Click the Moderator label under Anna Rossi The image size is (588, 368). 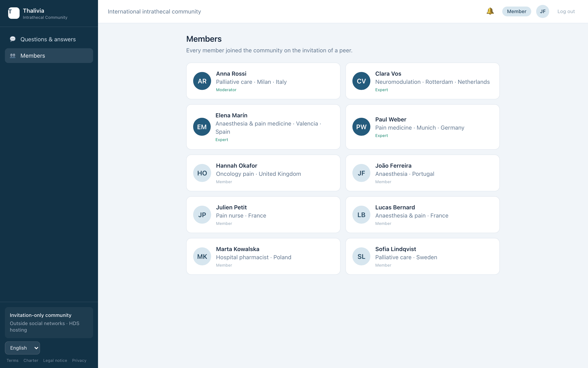pyautogui.click(x=226, y=90)
